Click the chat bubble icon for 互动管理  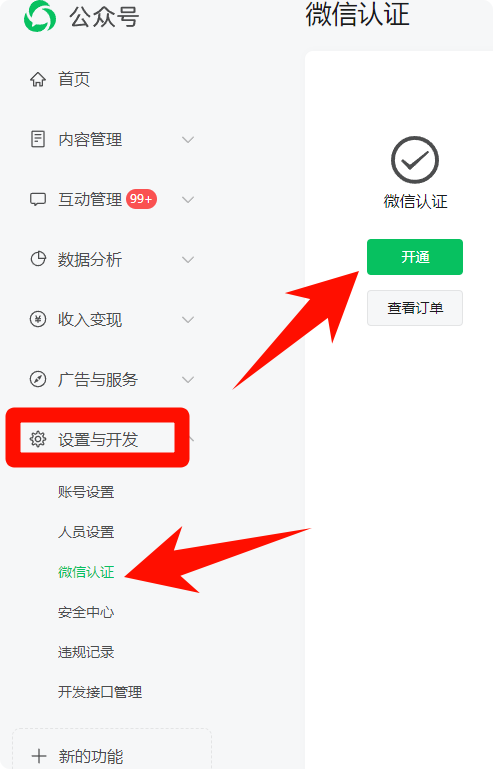[38, 199]
